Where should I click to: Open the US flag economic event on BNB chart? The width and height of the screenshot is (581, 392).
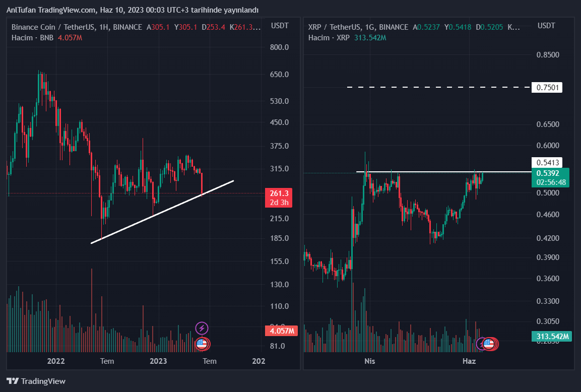(x=202, y=344)
